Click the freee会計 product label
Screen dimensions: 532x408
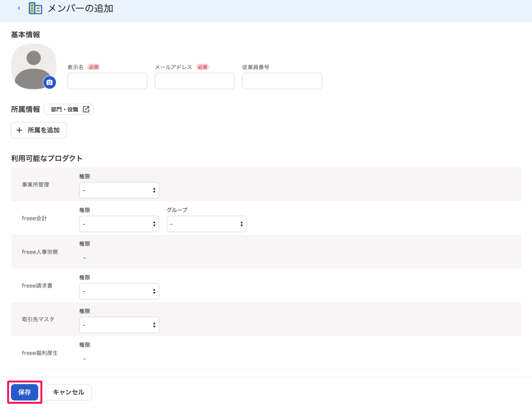point(34,219)
